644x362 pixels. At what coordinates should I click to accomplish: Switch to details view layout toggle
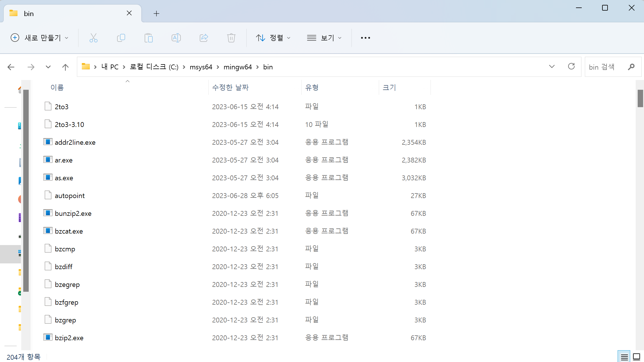tap(624, 357)
